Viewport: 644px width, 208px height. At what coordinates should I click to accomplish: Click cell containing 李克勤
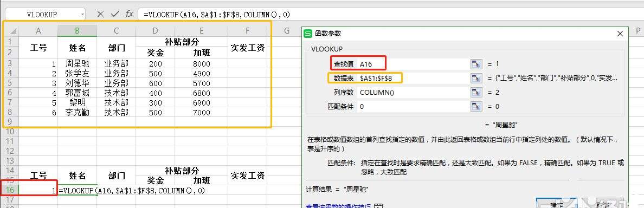[x=77, y=113]
